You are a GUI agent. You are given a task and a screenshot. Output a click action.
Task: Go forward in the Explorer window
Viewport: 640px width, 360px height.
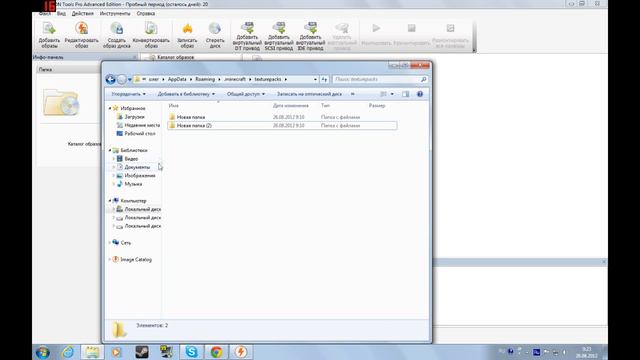coord(122,79)
